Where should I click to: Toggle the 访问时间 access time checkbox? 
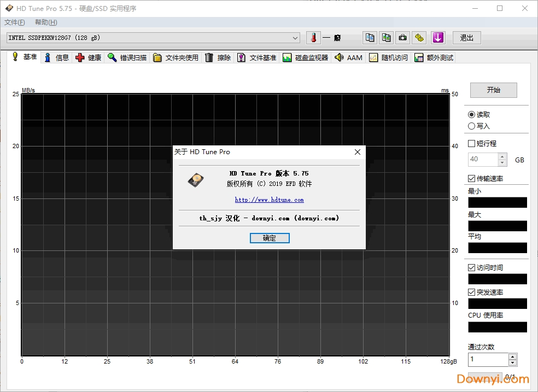472,267
